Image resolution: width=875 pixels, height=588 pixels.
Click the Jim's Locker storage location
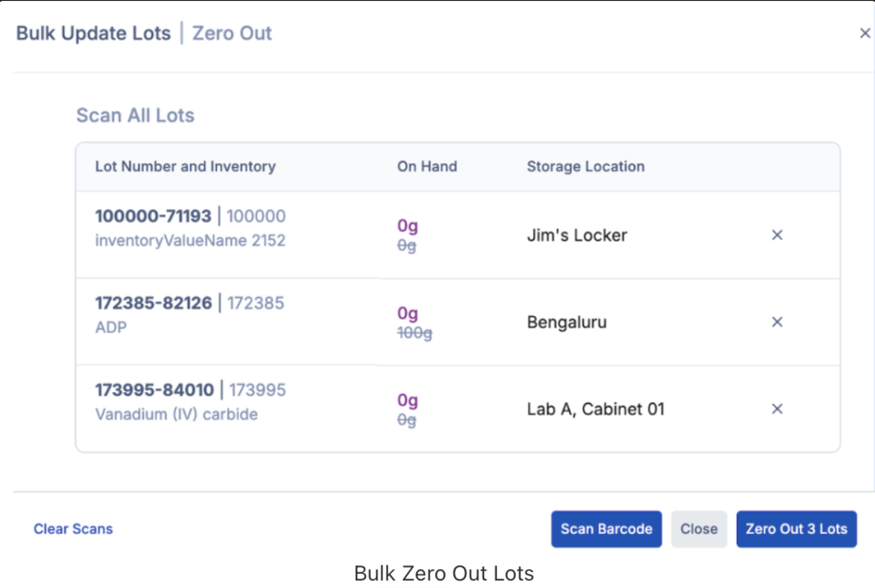pyautogui.click(x=577, y=235)
